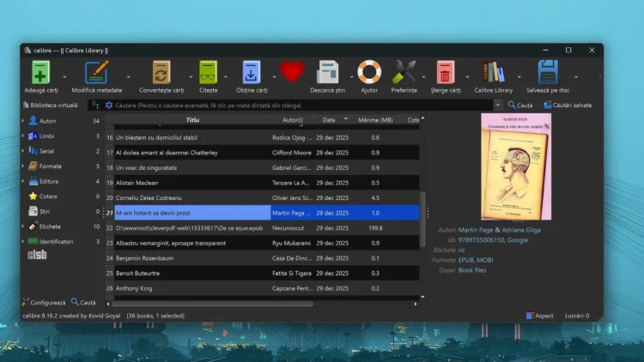Screen dimensions: 644x362
Task: Click the Adaugă cărți toolbar icon
Action: coord(40,72)
